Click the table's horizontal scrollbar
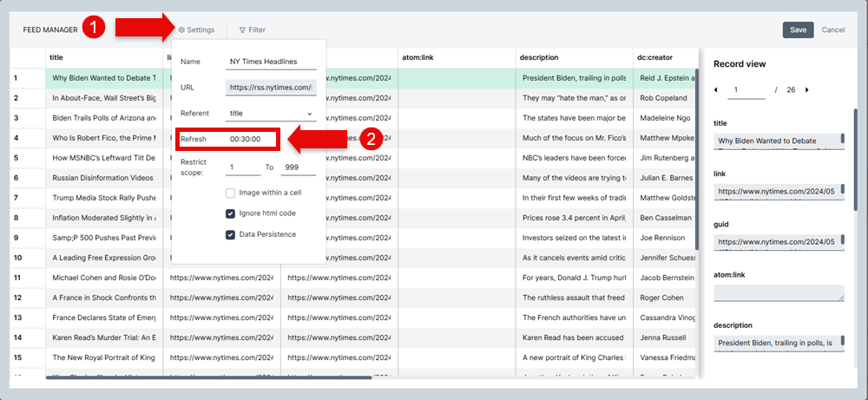This screenshot has height=400, width=868. 208,377
